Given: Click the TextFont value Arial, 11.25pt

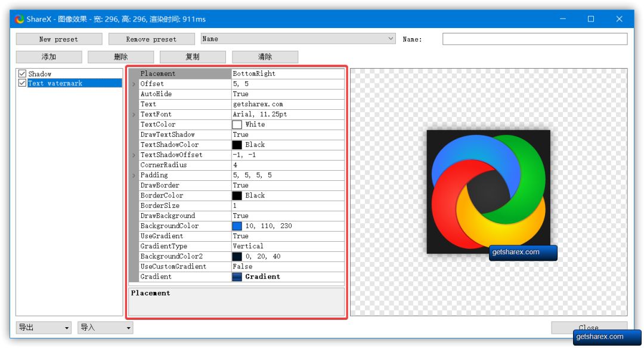Looking at the screenshot, I should pyautogui.click(x=260, y=114).
